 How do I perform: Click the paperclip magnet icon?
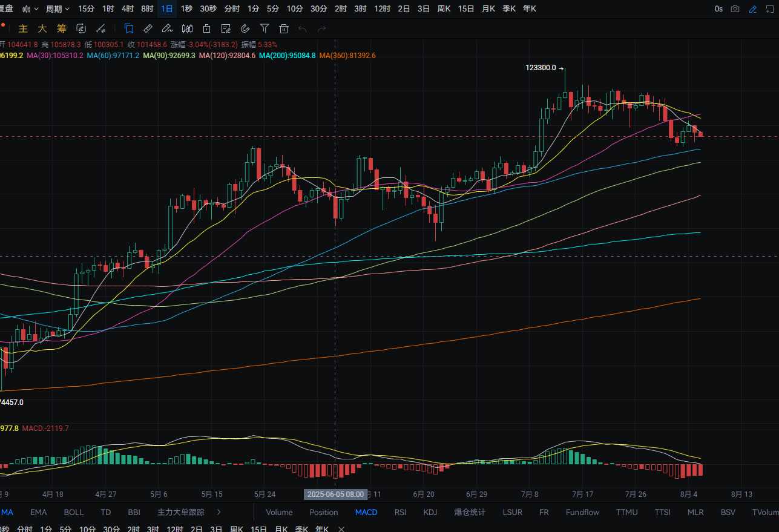[245, 28]
